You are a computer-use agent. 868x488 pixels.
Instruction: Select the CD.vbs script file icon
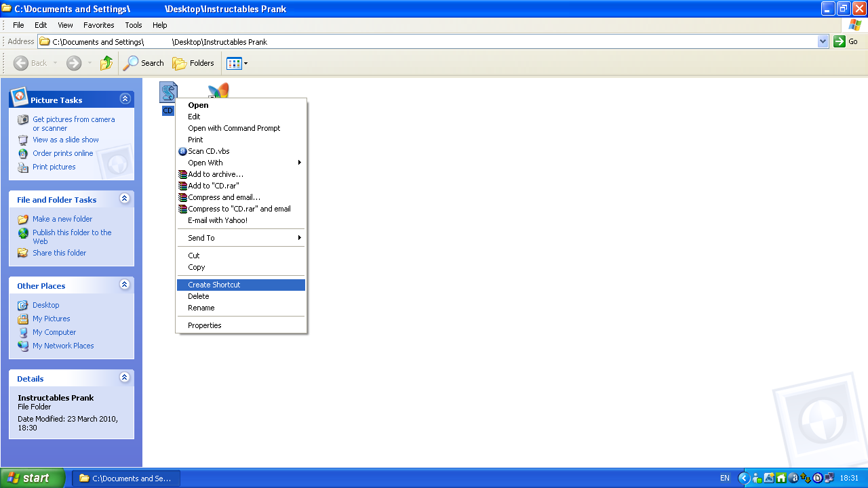tap(168, 91)
